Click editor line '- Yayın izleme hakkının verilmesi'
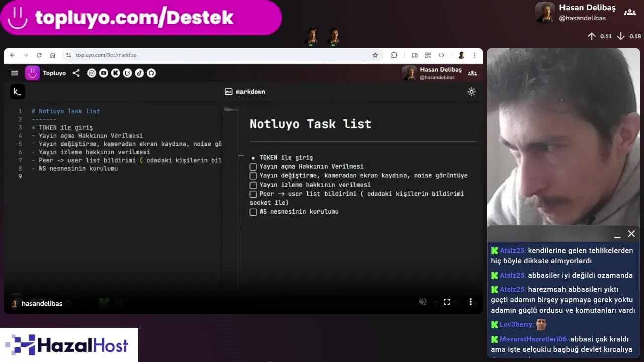Image resolution: width=644 pixels, height=362 pixels. pyautogui.click(x=91, y=152)
